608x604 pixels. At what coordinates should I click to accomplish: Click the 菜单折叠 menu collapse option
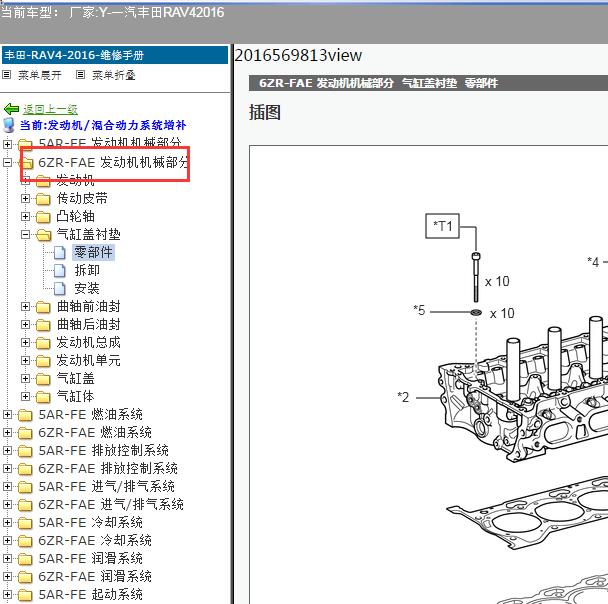(114, 75)
